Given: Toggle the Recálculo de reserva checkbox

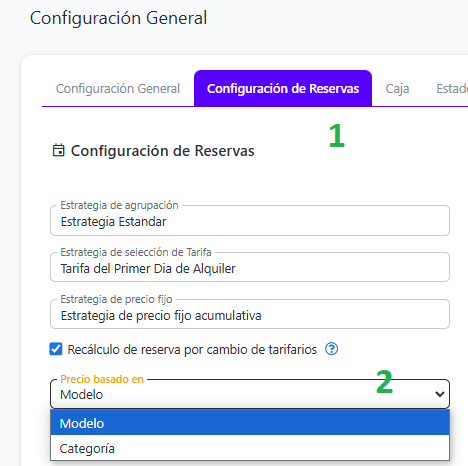Looking at the screenshot, I should [x=56, y=349].
